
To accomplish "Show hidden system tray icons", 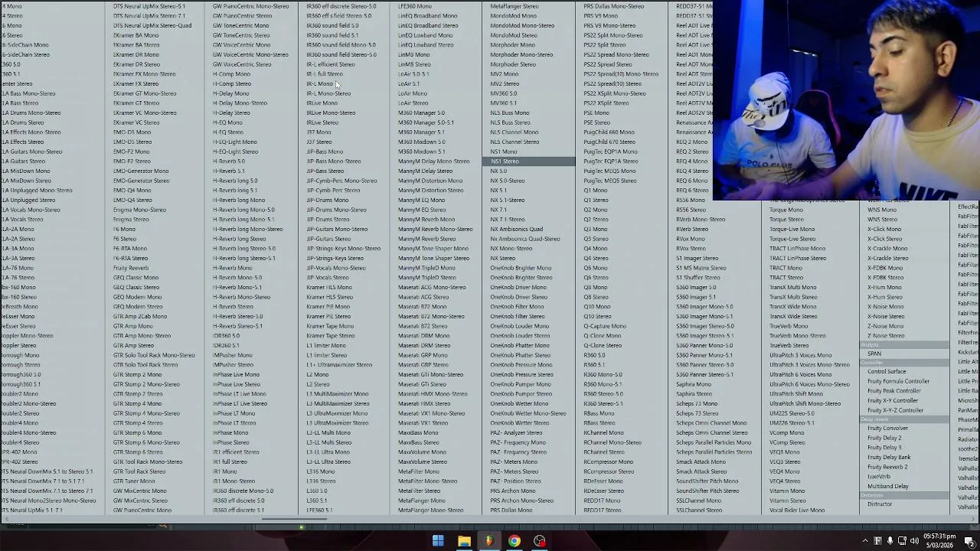I will [x=865, y=541].
